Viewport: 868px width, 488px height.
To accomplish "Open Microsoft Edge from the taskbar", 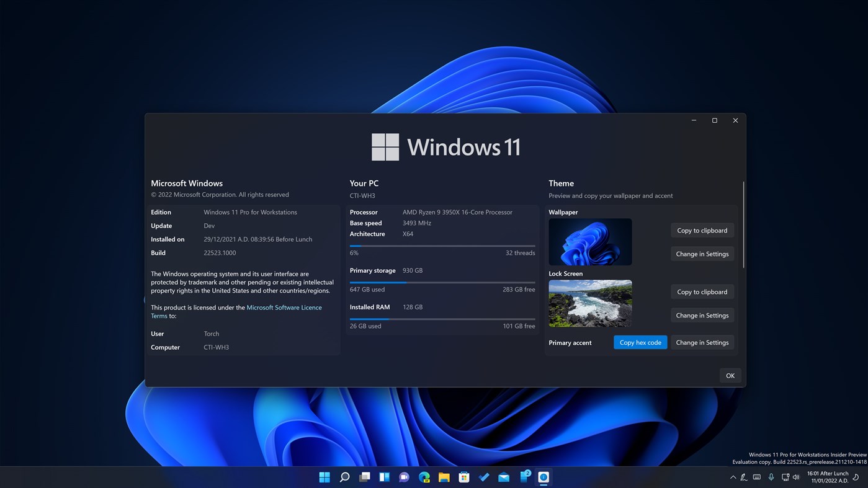I will pos(424,477).
